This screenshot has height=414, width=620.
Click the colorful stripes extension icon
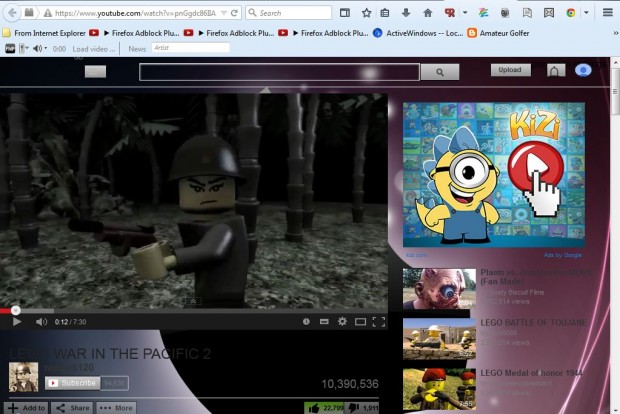(x=483, y=13)
